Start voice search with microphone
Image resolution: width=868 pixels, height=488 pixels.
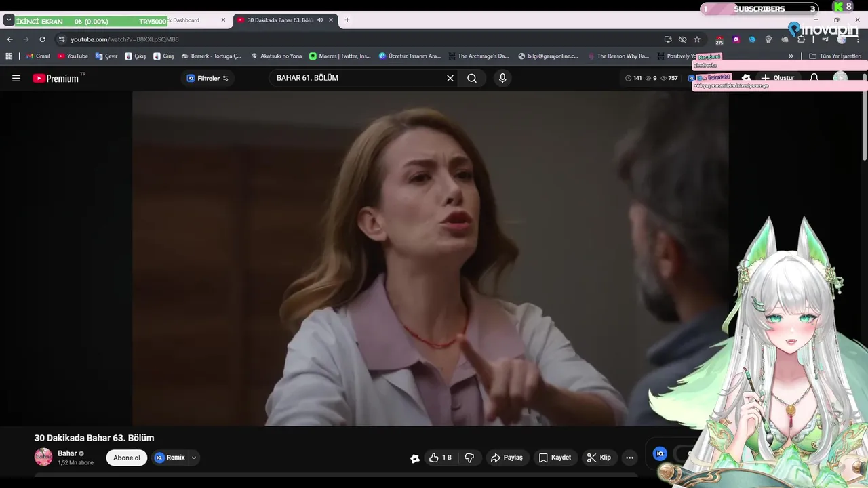point(502,78)
